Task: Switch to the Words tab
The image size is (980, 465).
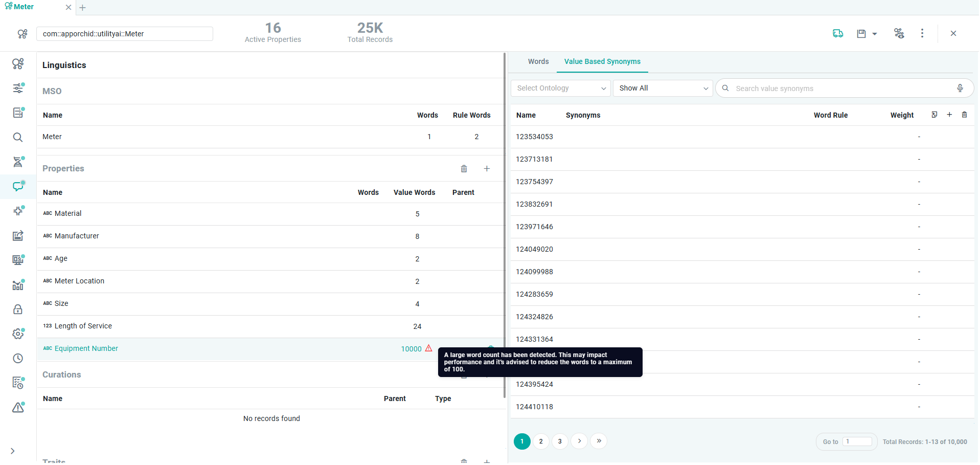Action: (538, 61)
